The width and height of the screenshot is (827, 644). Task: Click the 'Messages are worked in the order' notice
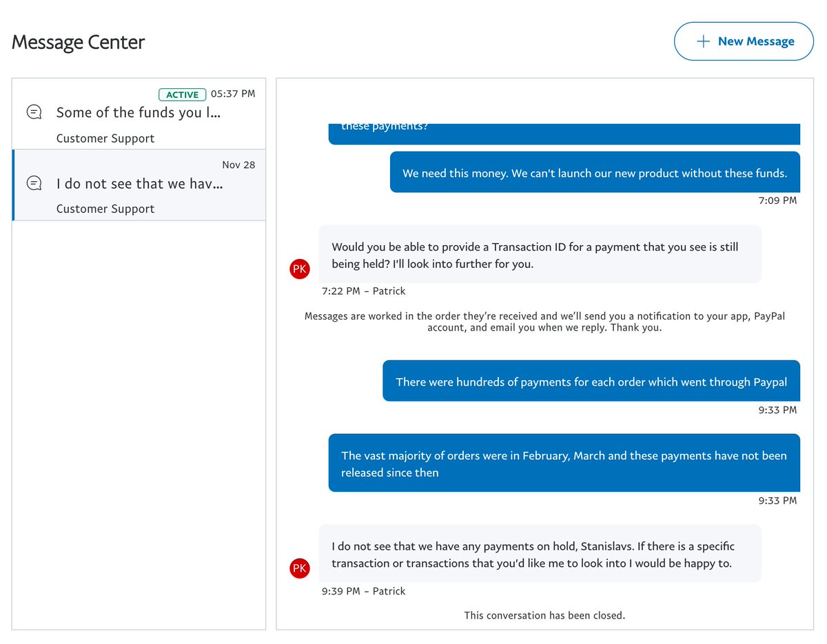[x=544, y=322]
